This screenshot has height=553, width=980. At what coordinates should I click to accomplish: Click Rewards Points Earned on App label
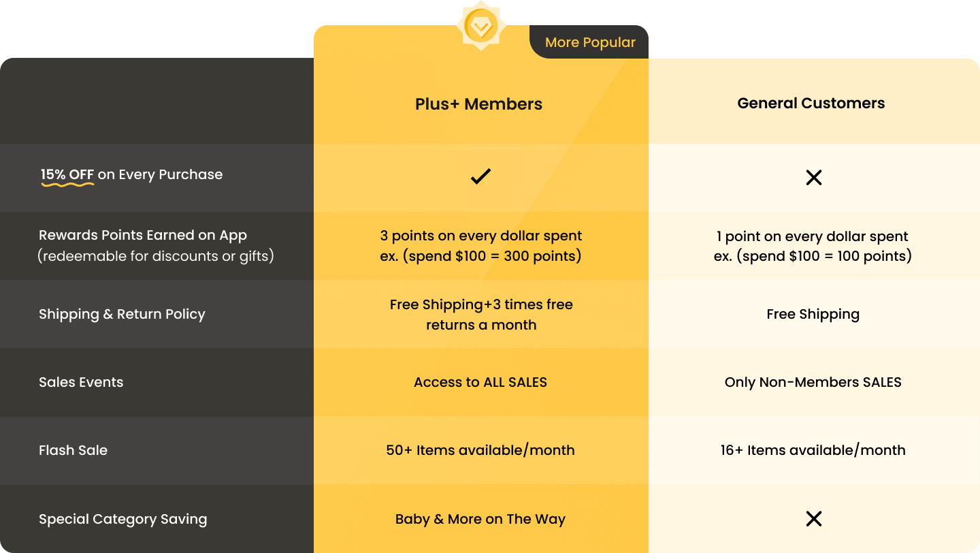[143, 236]
